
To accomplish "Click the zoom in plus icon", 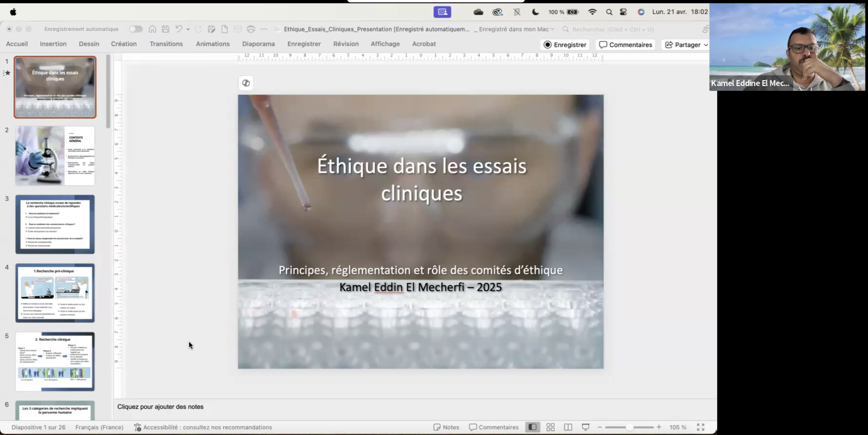I will 659,427.
